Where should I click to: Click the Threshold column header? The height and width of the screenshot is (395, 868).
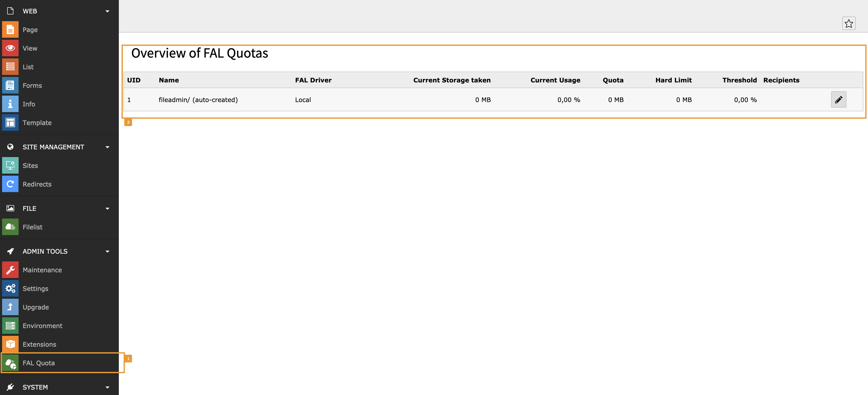point(739,80)
